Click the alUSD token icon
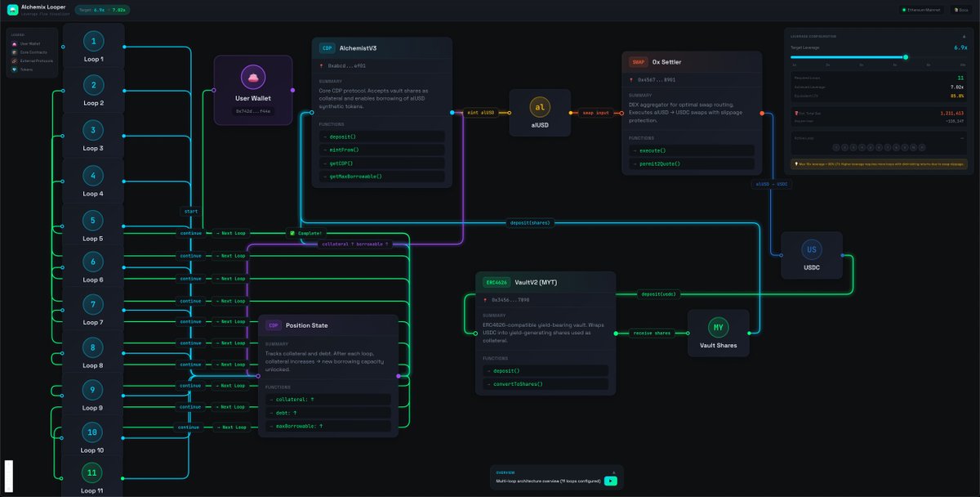This screenshot has height=497, width=980. 540,107
